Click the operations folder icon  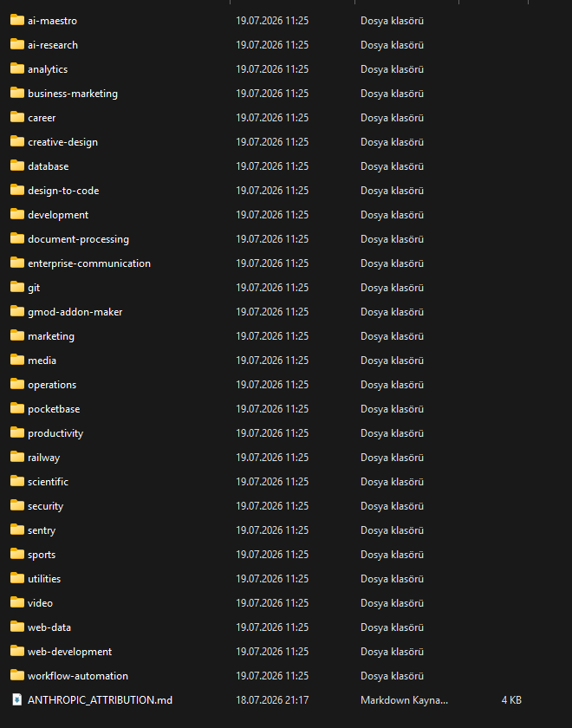17,384
